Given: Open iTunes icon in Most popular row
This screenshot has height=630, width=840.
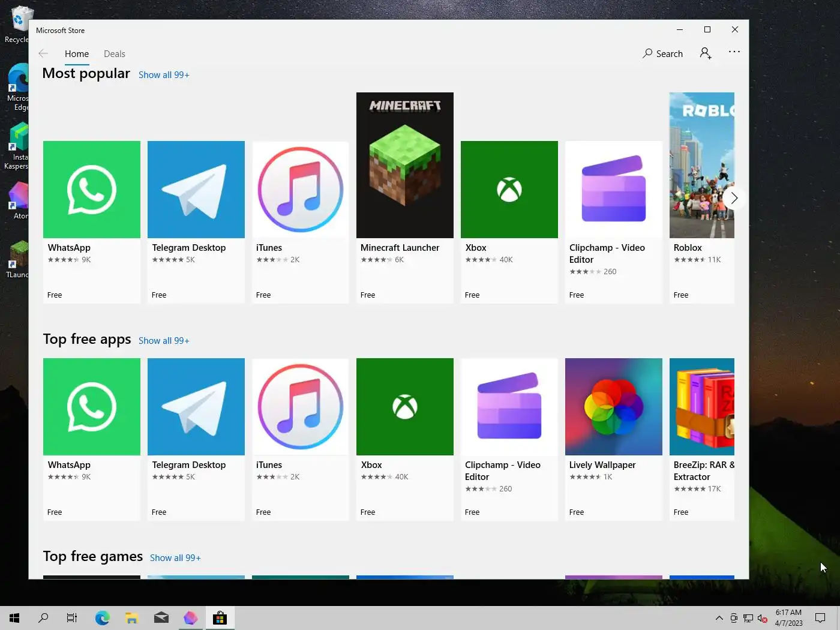Looking at the screenshot, I should coord(301,190).
